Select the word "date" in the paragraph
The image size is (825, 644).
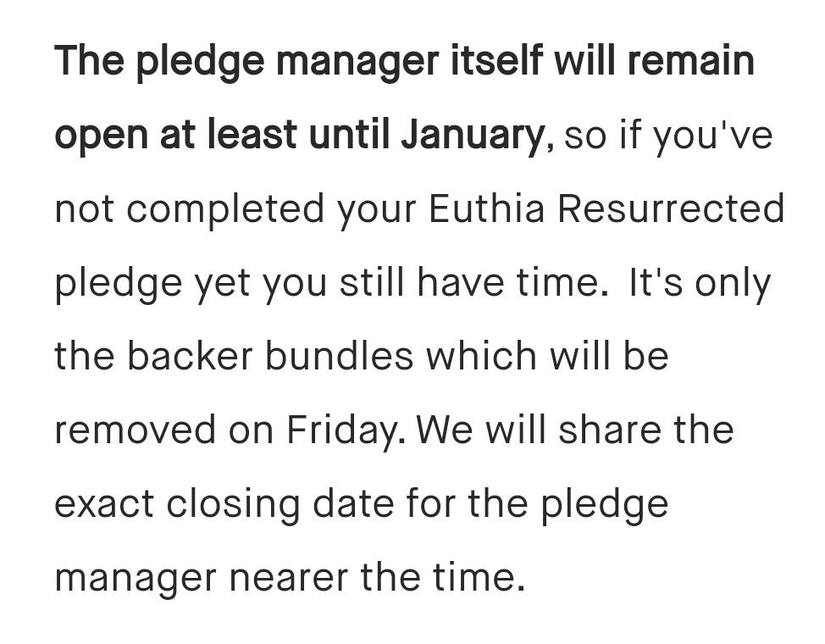[x=353, y=502]
